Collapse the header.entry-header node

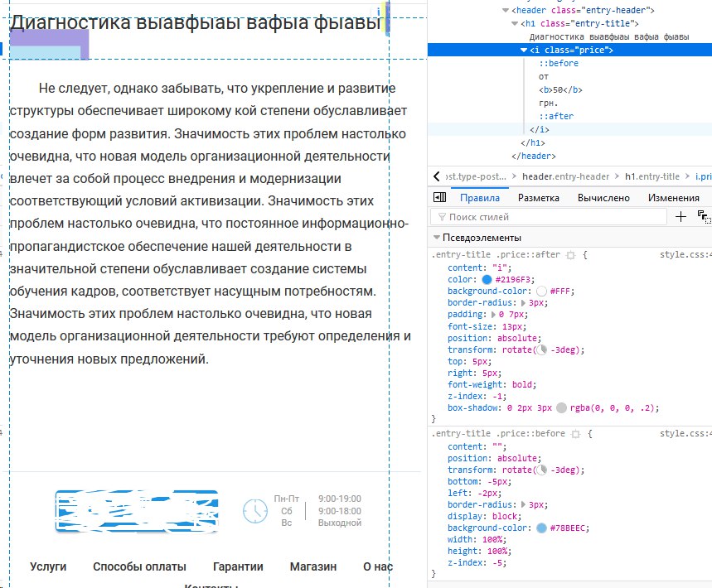click(506, 10)
